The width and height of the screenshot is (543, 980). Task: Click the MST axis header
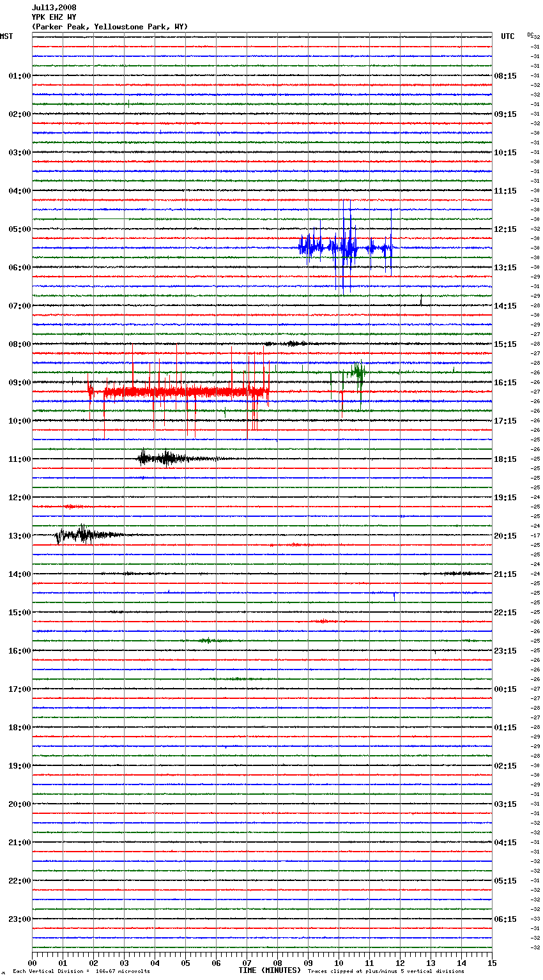(x=6, y=36)
